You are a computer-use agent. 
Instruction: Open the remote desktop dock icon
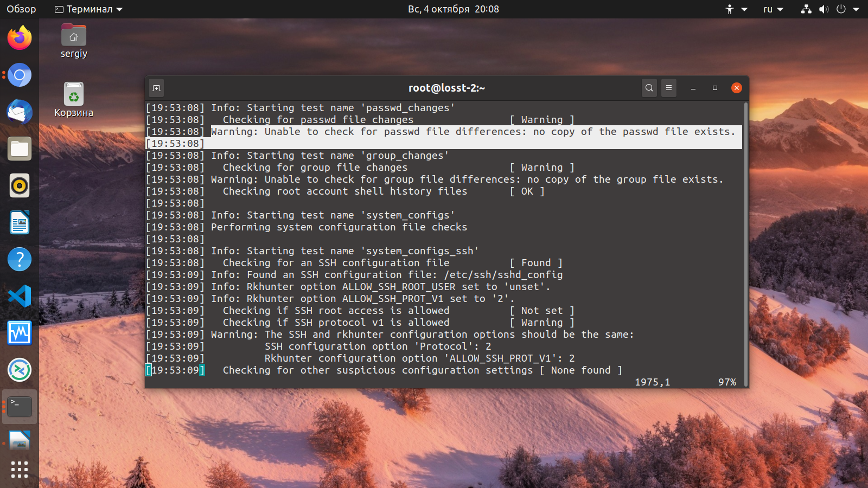20,370
